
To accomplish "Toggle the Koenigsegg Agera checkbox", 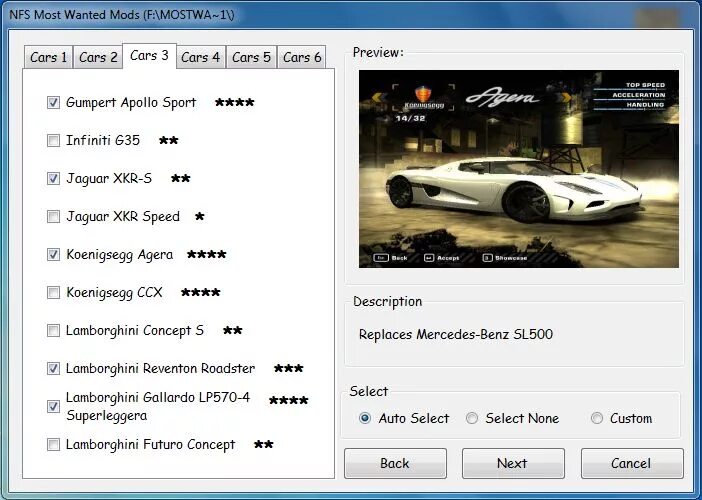I will coord(53,255).
